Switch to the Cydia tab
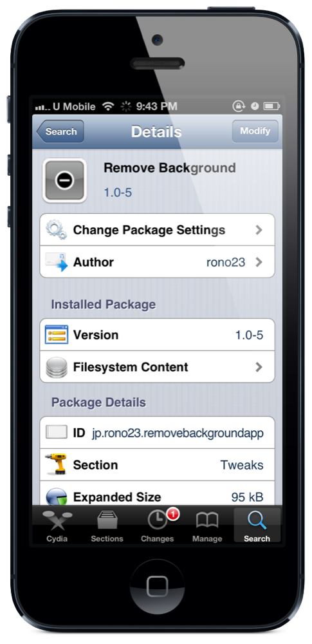This screenshot has height=644, width=312. coord(57,525)
